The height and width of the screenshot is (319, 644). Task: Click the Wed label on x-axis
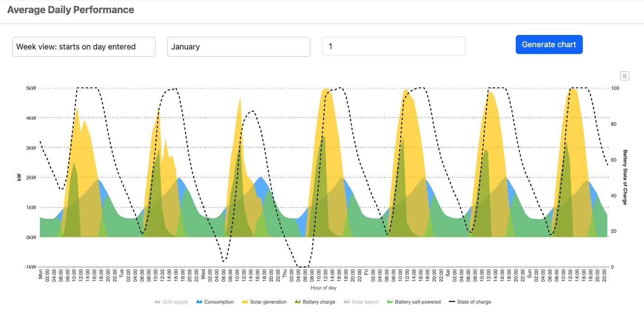click(x=203, y=275)
